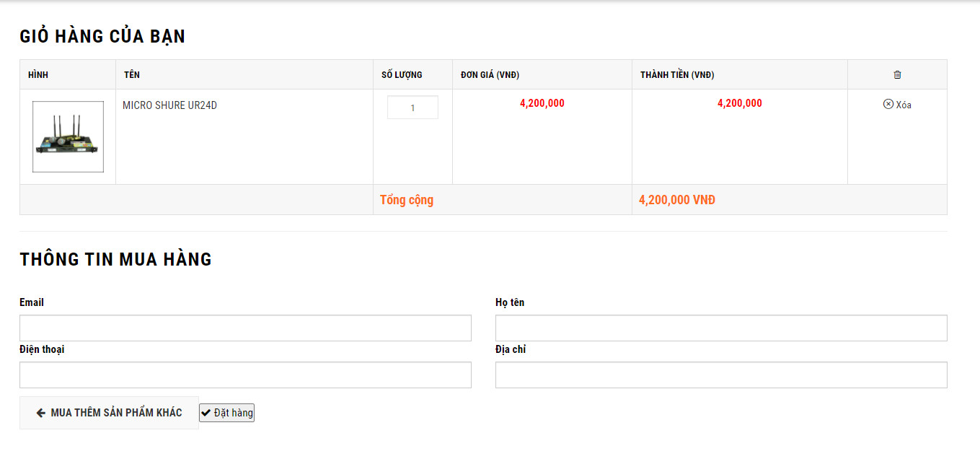Click the 4,200,000 VNĐ grand total
The image size is (980, 459).
click(x=677, y=200)
